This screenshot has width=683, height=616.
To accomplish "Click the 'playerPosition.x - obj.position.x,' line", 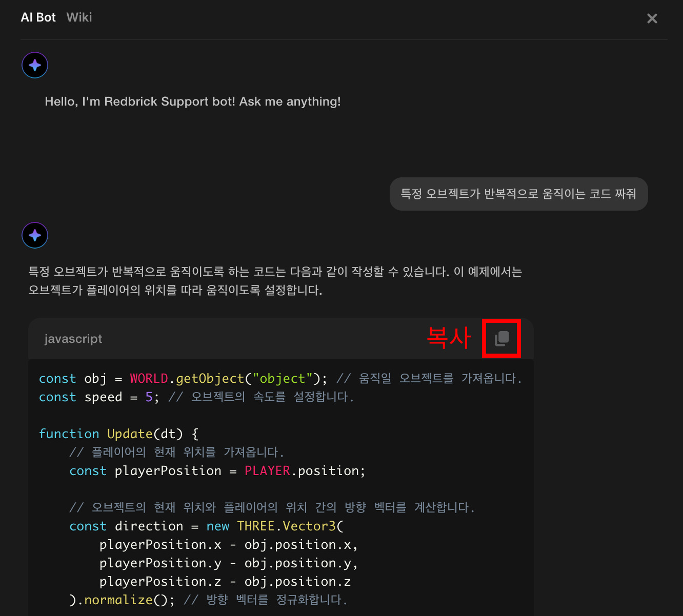I will [x=229, y=545].
